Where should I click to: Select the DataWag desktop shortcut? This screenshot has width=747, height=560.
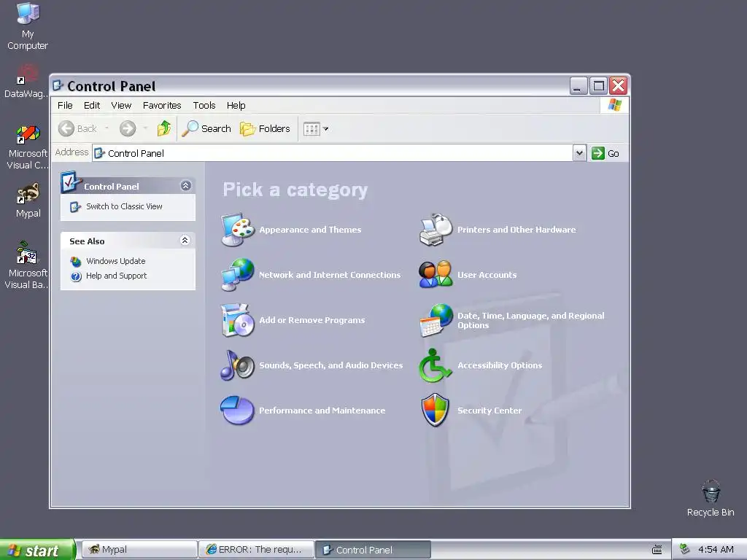[x=27, y=82]
